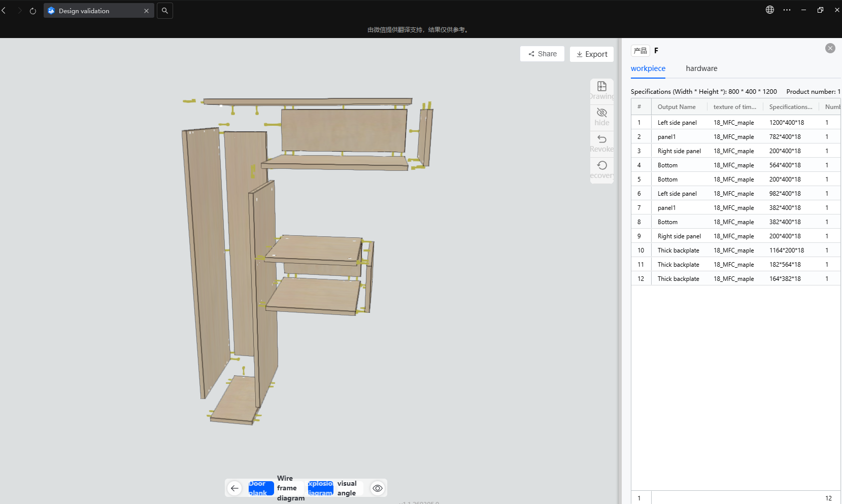Toggle the explosion diagram view
842x504 pixels.
click(321, 488)
